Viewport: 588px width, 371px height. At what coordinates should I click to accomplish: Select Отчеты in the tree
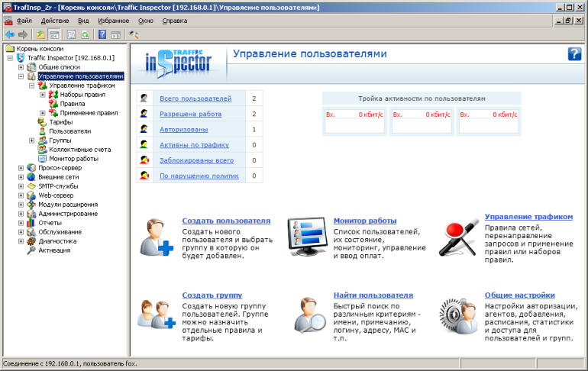coord(50,224)
